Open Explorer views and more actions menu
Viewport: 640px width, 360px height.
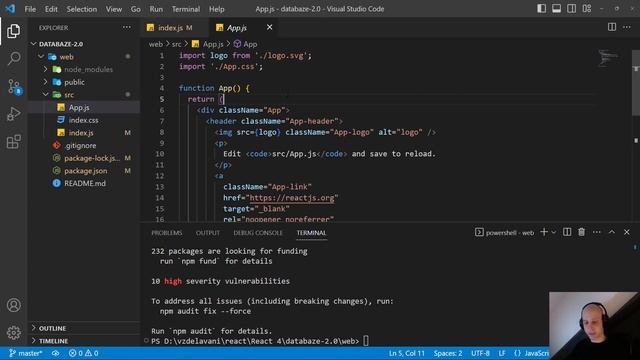(x=127, y=28)
